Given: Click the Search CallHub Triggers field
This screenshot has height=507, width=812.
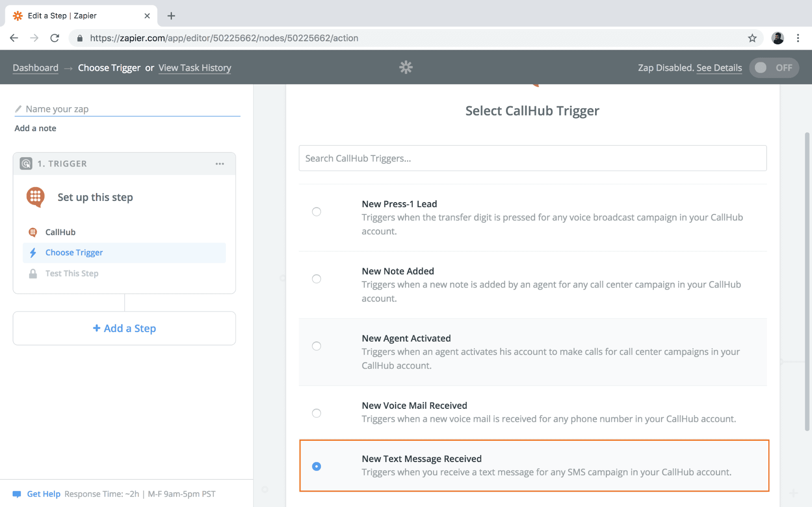Looking at the screenshot, I should click(x=533, y=158).
